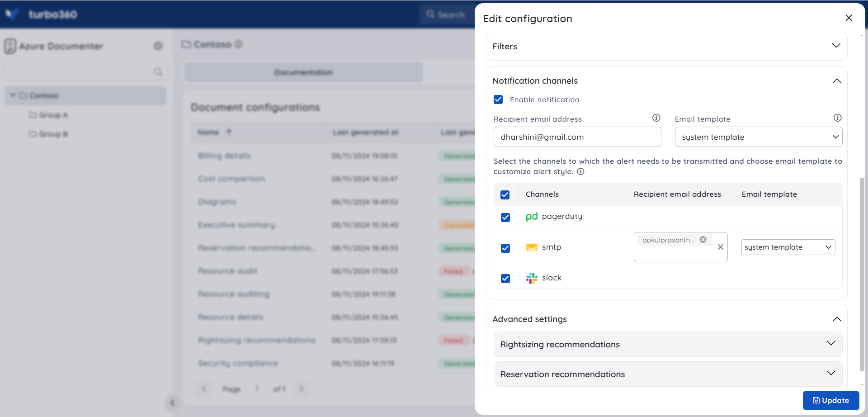Open the Billing details configuration

(x=224, y=156)
